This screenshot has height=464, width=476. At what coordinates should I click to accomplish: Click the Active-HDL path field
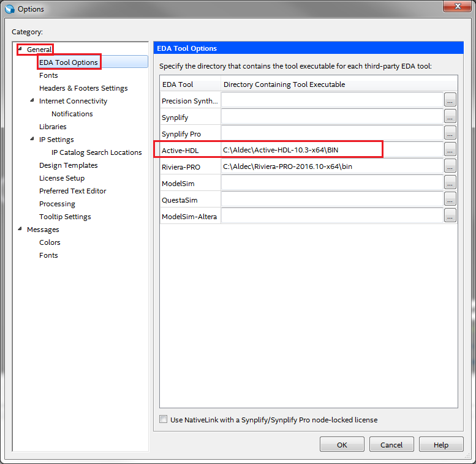coord(332,149)
